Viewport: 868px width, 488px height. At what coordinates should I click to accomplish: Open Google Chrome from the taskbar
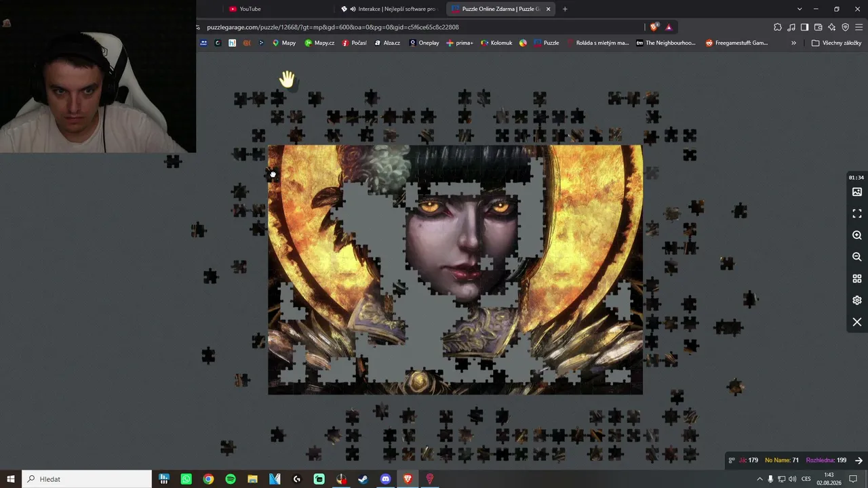[208, 479]
